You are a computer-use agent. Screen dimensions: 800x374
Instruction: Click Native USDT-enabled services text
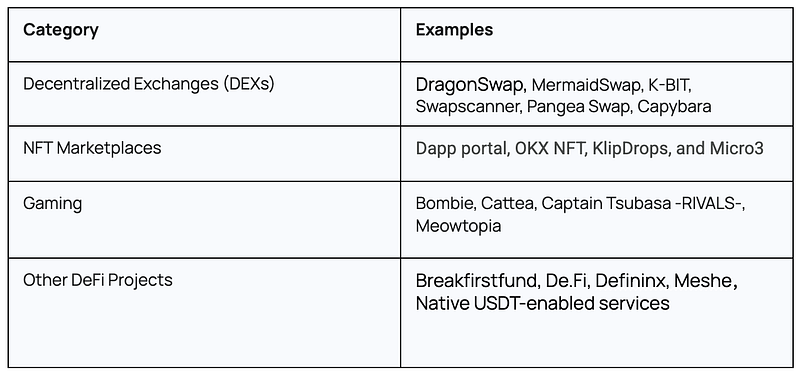point(542,303)
